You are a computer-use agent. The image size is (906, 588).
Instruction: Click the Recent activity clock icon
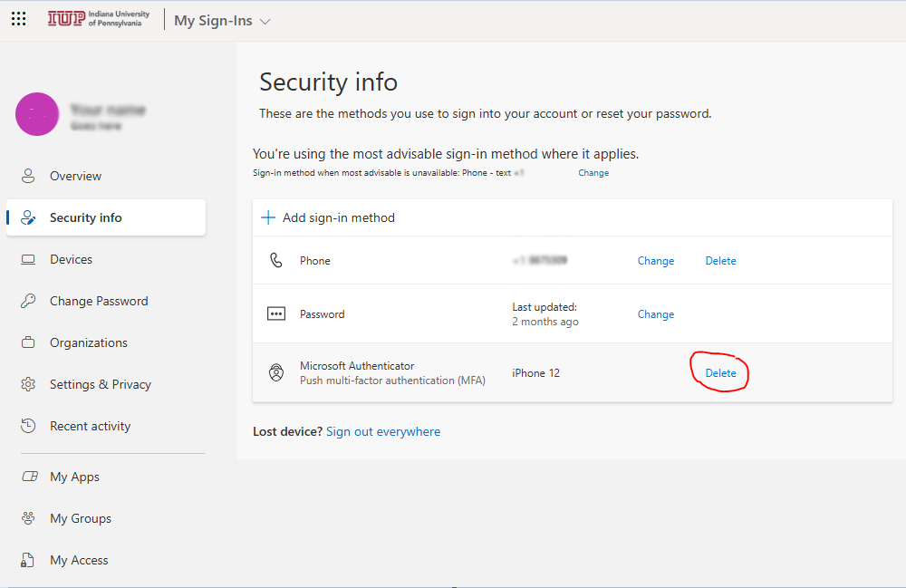[x=28, y=427]
